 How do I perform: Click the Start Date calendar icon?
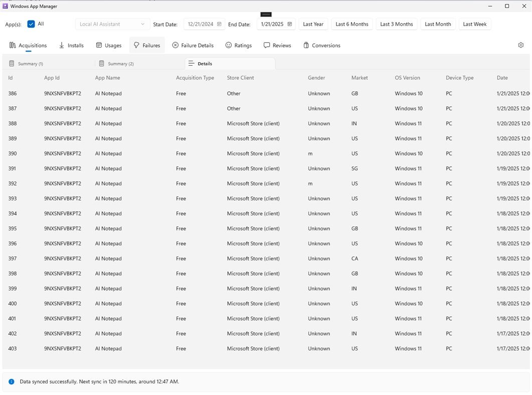tap(219, 24)
